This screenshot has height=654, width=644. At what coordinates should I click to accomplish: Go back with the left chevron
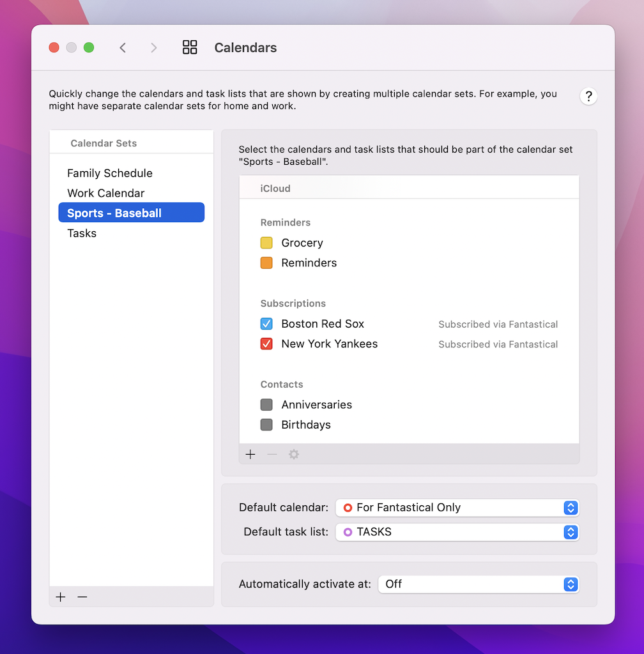coord(123,47)
